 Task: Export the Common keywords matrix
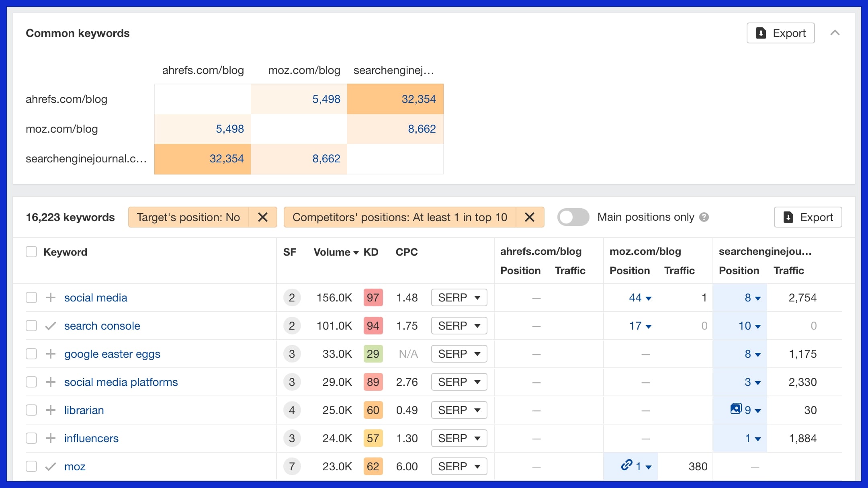780,33
